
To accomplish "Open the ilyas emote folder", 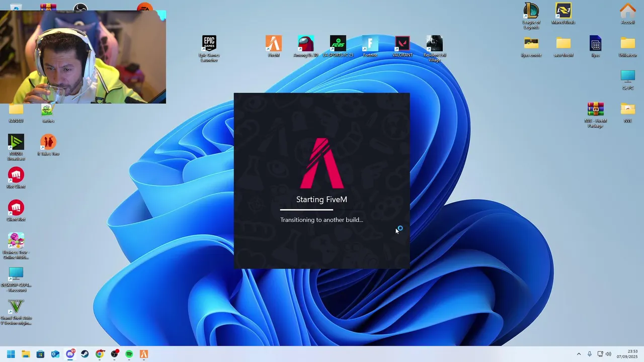I will click(x=531, y=46).
